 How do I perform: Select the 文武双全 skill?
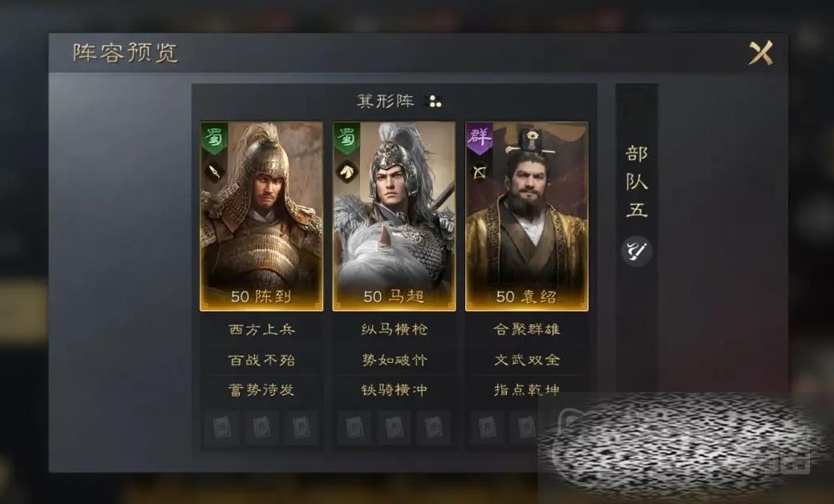coord(527,360)
